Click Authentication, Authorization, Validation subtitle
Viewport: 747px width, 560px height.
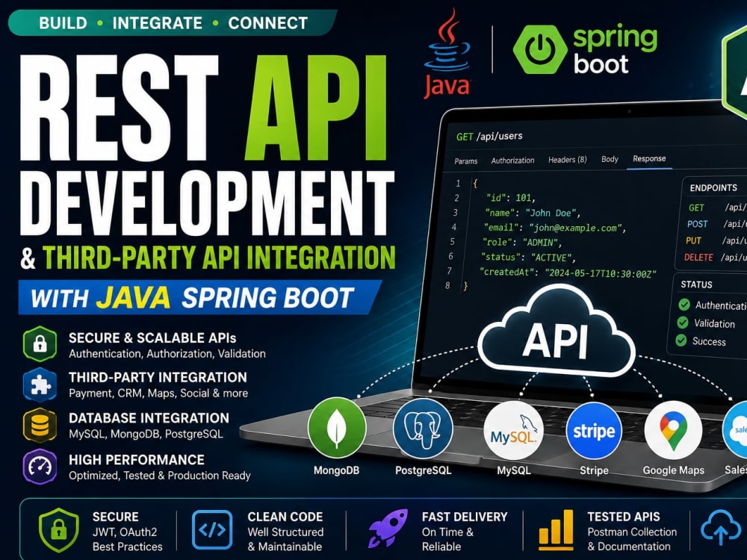[167, 354]
